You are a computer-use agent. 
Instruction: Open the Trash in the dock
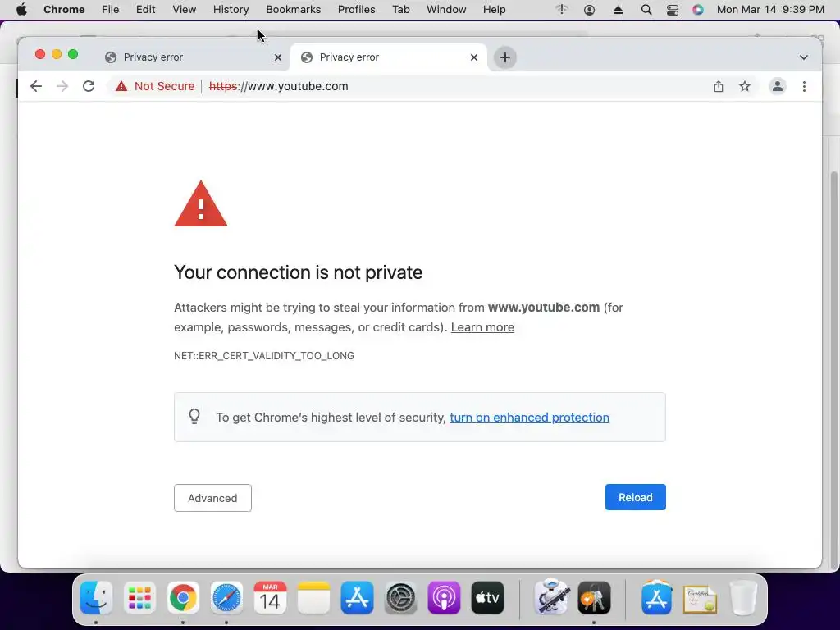[x=743, y=598]
